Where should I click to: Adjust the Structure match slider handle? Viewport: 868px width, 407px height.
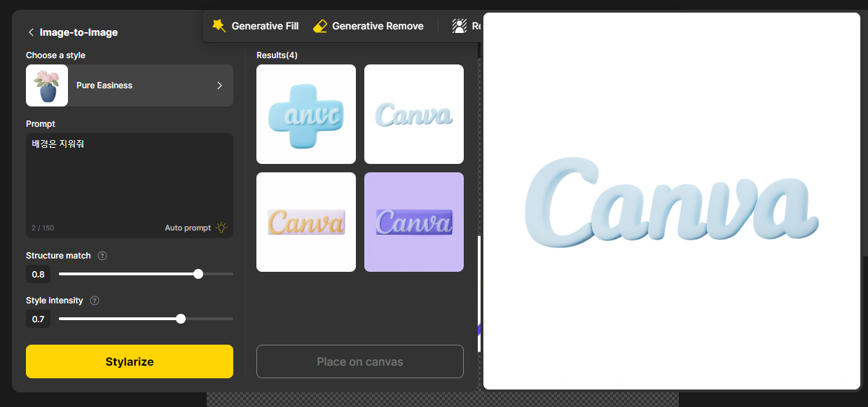(198, 274)
